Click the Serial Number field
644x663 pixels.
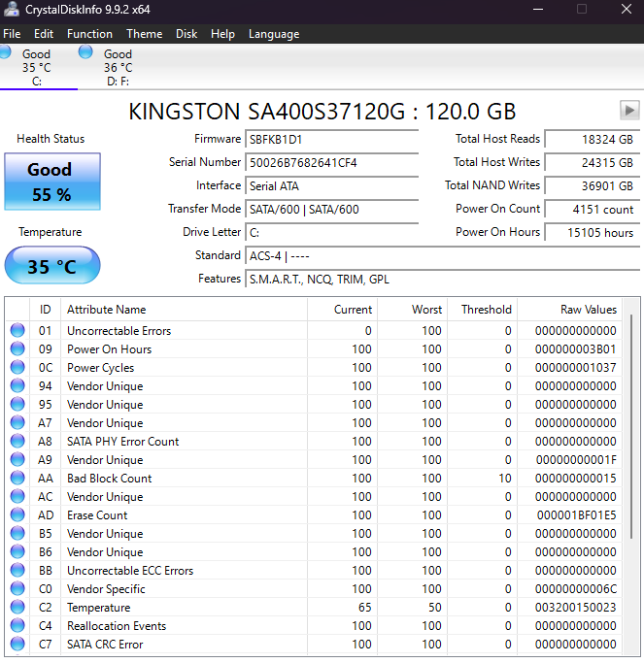point(332,163)
